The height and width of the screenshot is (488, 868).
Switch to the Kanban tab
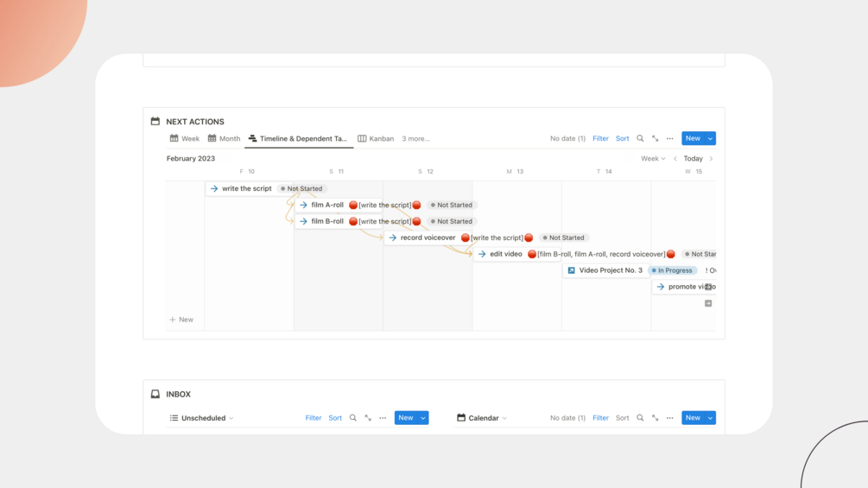pos(376,138)
